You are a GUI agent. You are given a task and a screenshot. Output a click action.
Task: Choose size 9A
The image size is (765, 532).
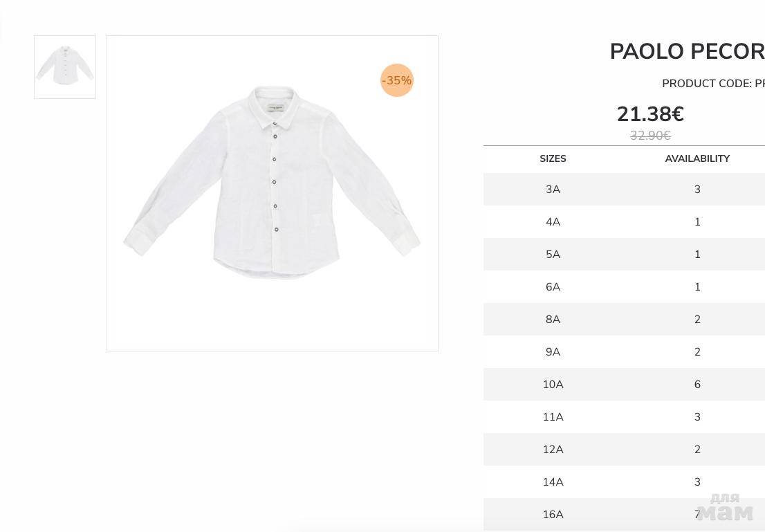(x=553, y=352)
